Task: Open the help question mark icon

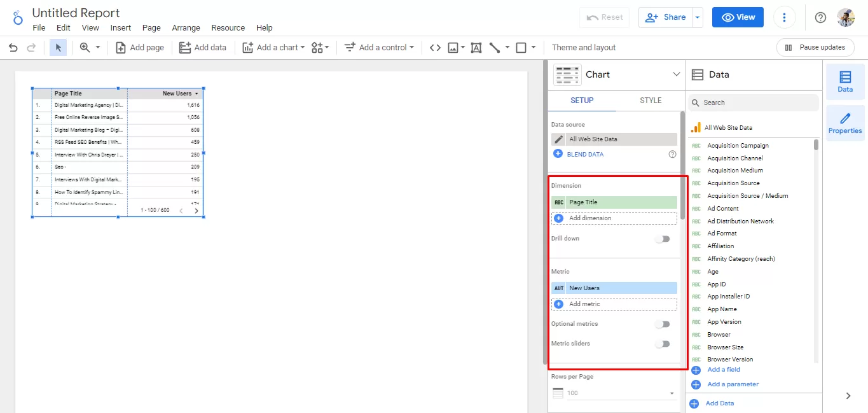Action: [820, 18]
